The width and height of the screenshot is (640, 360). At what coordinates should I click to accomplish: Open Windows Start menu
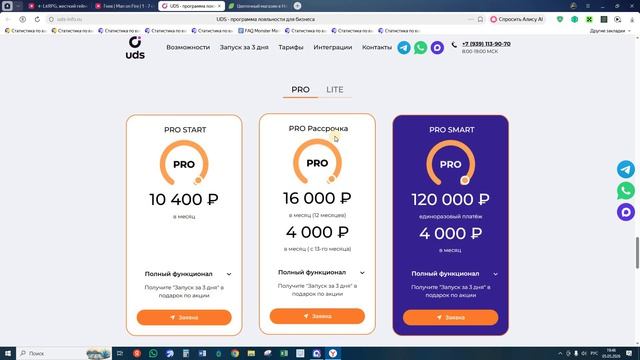click(8, 353)
